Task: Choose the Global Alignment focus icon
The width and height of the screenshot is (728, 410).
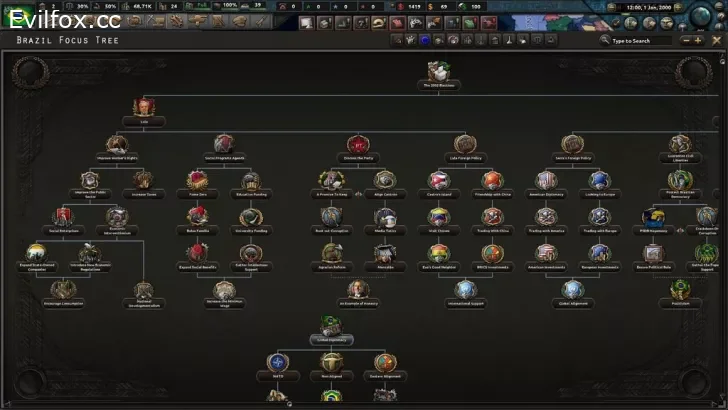Action: [x=571, y=290]
